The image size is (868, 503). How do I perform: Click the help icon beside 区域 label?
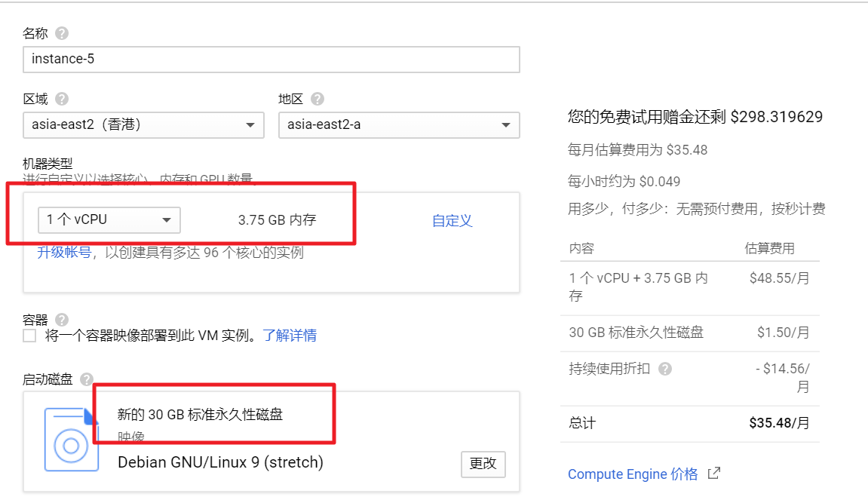(62, 99)
